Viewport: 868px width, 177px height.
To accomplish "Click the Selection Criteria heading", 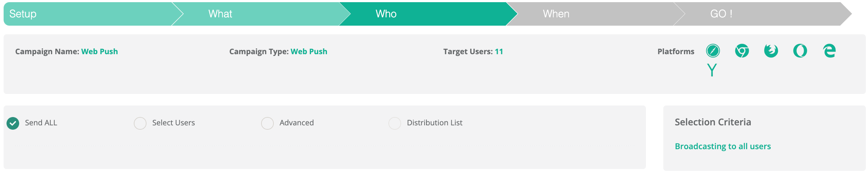I will coord(713,122).
